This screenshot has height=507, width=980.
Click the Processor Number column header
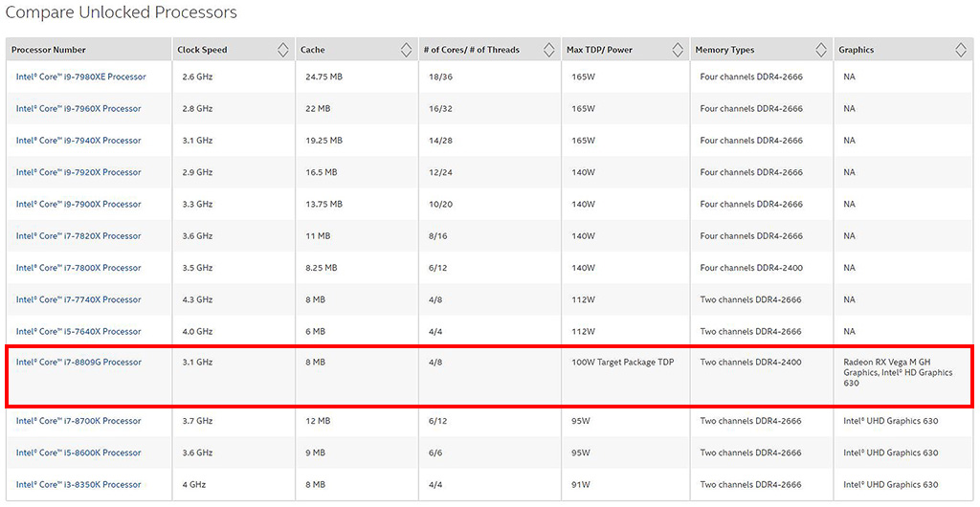(x=49, y=50)
